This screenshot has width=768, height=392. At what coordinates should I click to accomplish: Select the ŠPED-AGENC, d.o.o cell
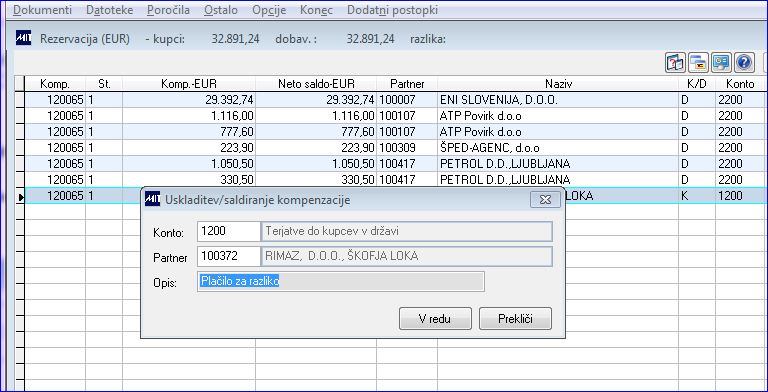coord(558,148)
